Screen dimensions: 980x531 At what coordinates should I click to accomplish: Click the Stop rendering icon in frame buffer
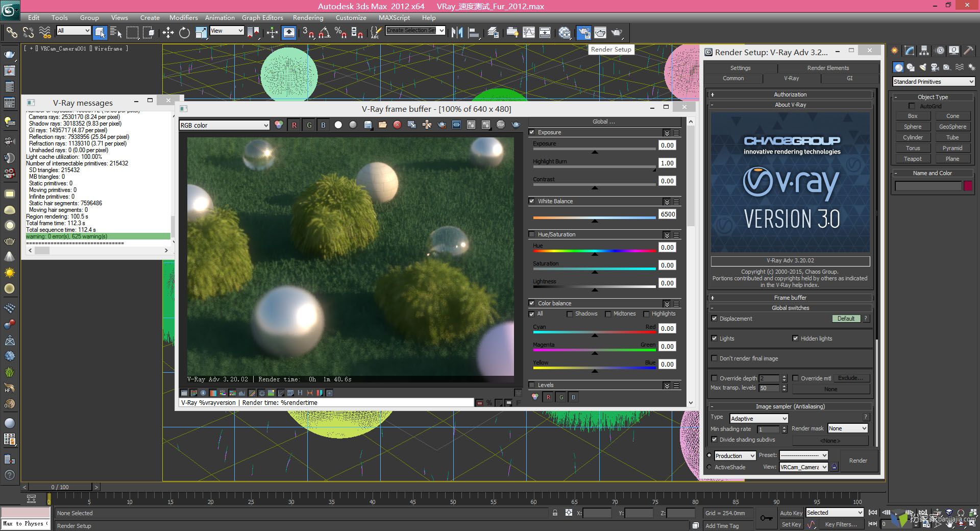pos(501,125)
